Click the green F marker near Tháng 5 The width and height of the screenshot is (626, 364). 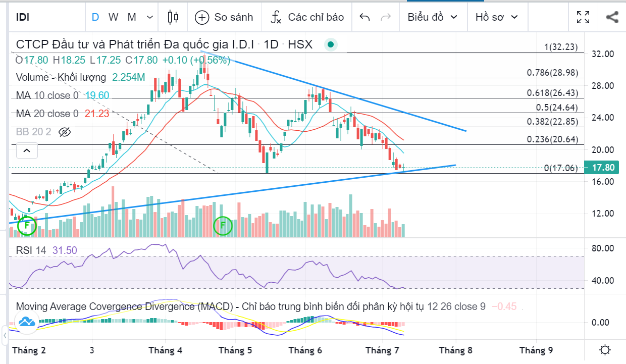click(222, 225)
